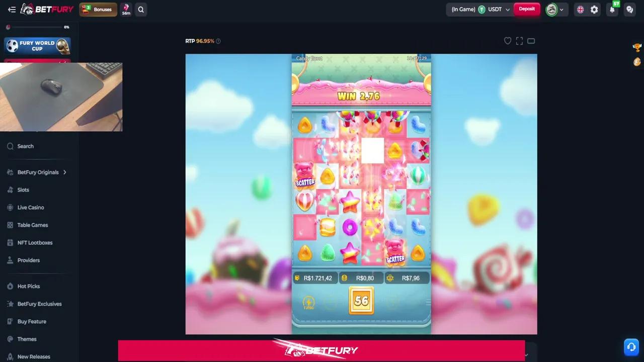Open the user avatar profile menu
This screenshot has height=362, width=644.
555,10
